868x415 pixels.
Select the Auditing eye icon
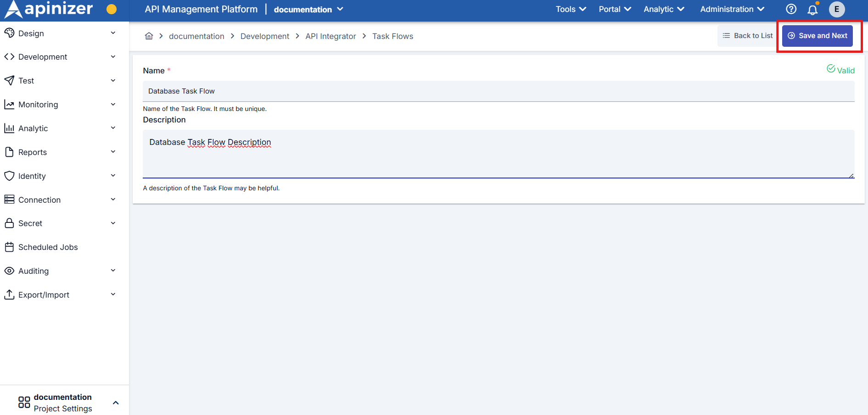click(10, 271)
